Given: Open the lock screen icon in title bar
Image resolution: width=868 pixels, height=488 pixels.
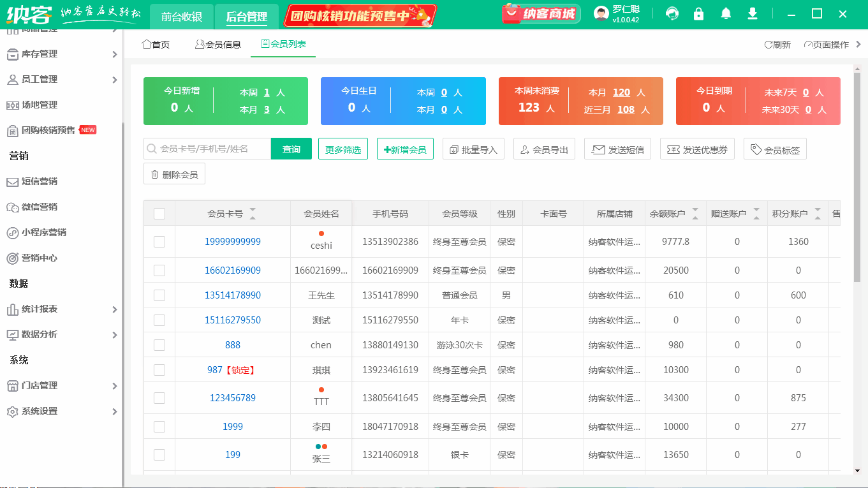Looking at the screenshot, I should click(x=698, y=13).
